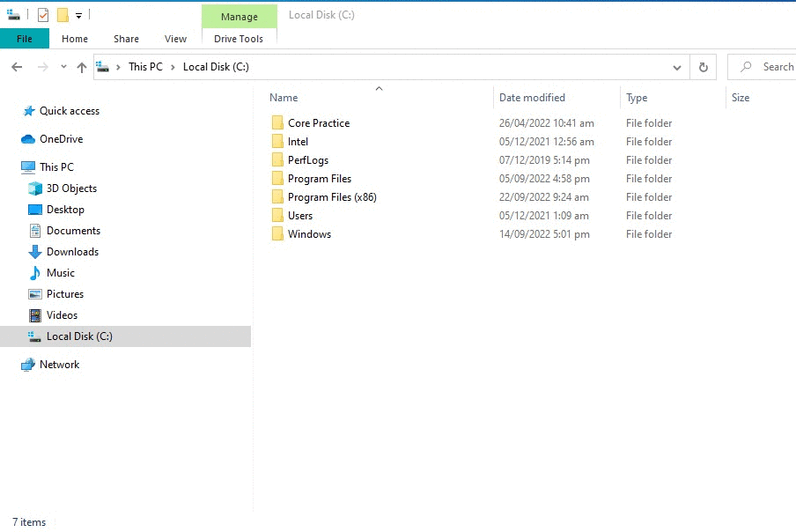Click the Network icon in the sidebar
The width and height of the screenshot is (796, 532).
click(28, 365)
